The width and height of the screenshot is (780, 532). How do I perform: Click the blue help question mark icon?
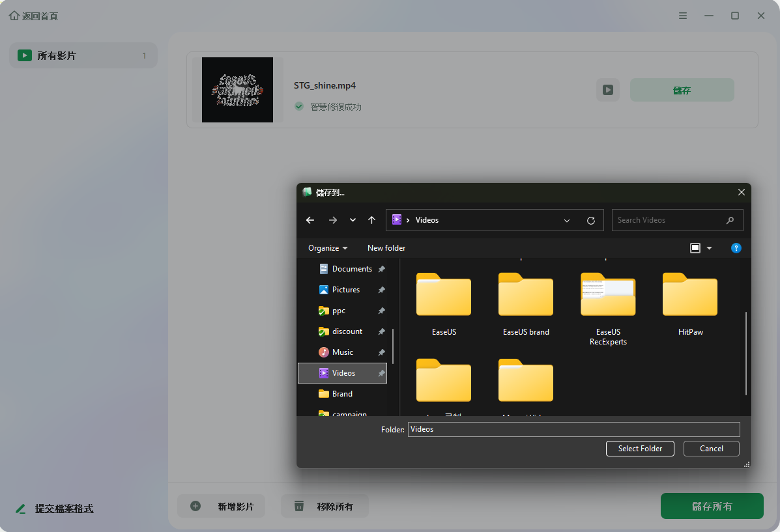[736, 248]
